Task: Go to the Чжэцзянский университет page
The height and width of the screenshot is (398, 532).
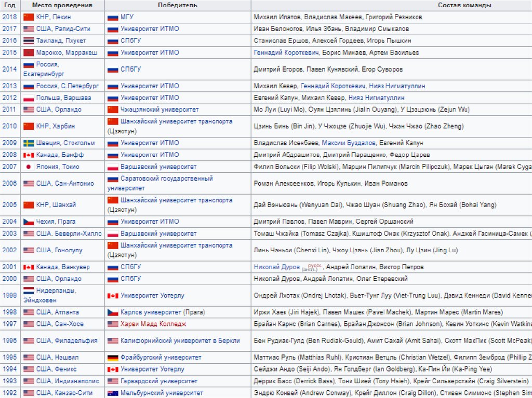Action: [159, 109]
